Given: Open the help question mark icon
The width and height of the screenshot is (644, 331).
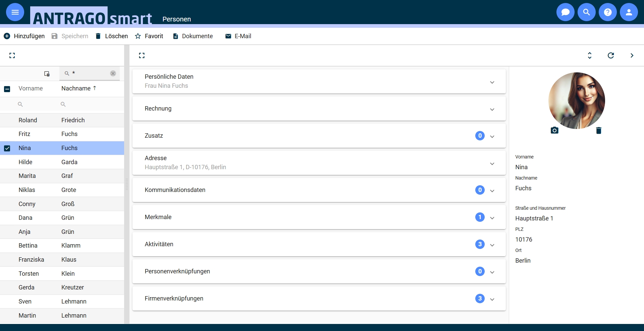Looking at the screenshot, I should pos(608,12).
